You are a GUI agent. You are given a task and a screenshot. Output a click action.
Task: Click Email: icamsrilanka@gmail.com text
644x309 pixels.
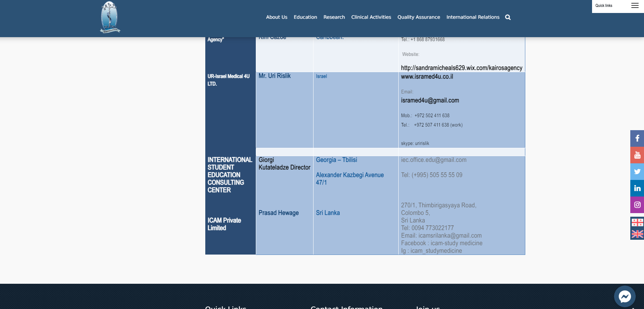pos(441,235)
